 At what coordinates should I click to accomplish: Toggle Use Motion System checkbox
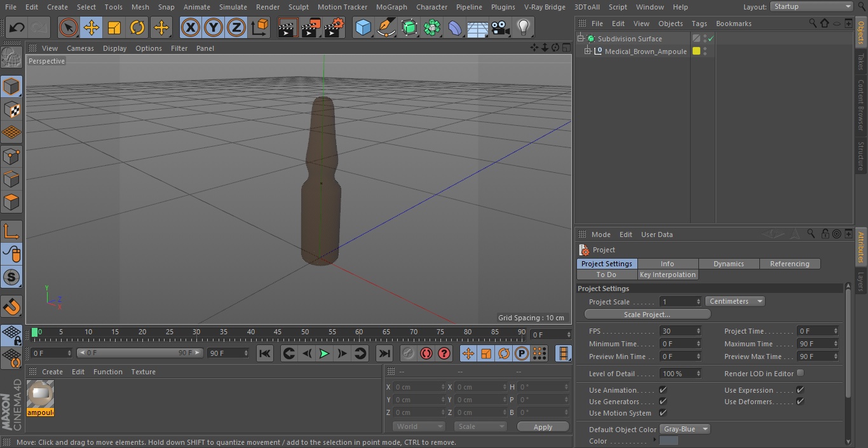pos(663,412)
